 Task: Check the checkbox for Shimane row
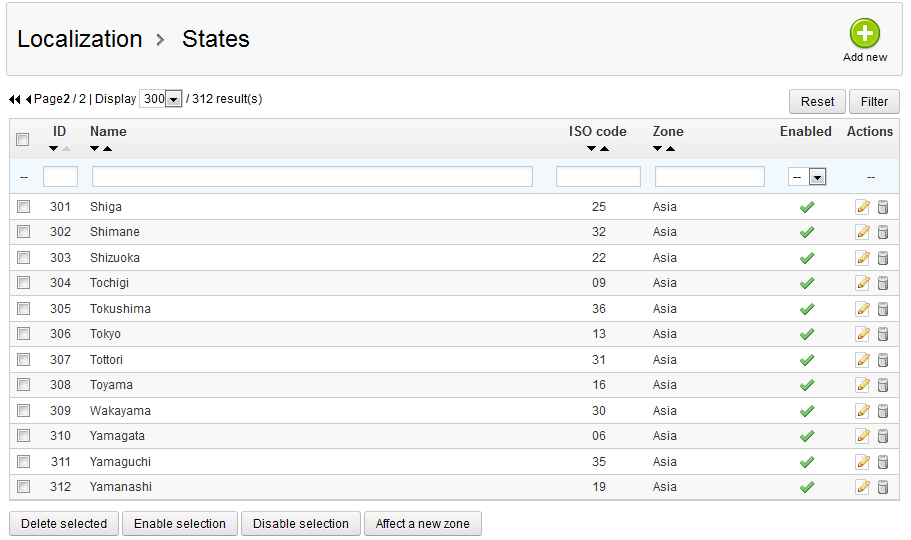click(x=23, y=232)
